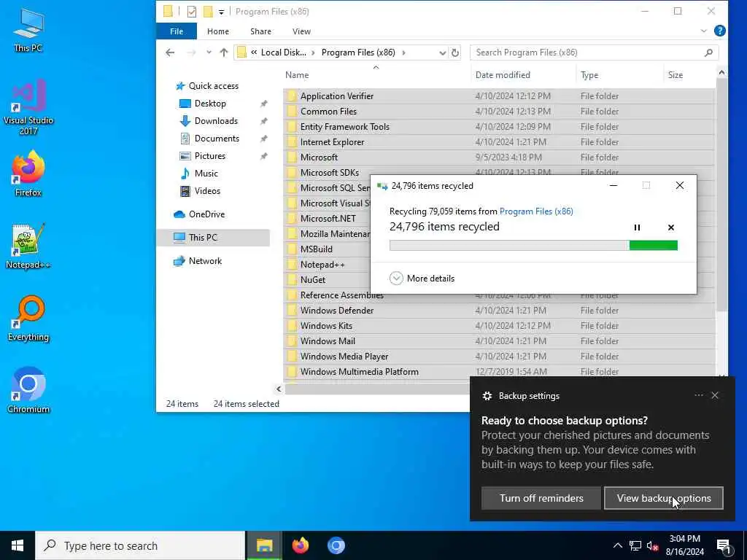Select Quick access in navigation pane
Screen dimensions: 747x560
[x=214, y=86]
